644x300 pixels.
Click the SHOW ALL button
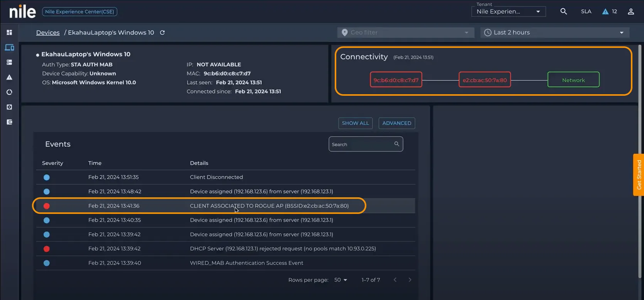(x=356, y=123)
